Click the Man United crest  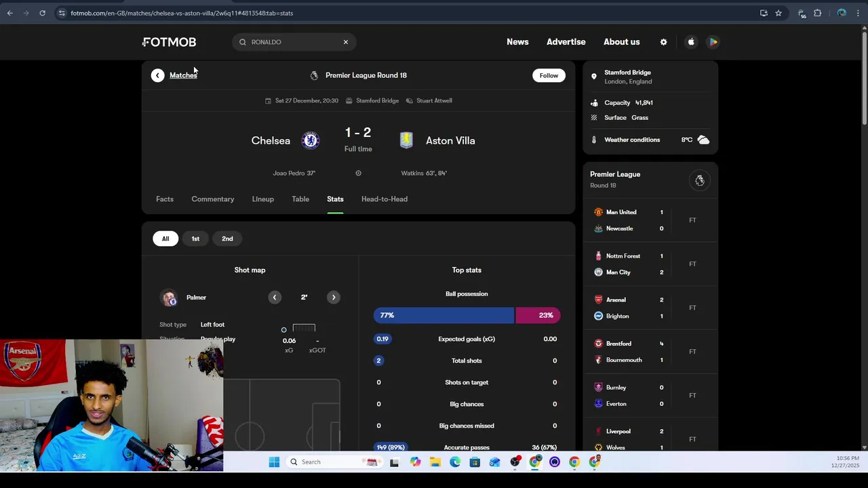[x=598, y=212]
